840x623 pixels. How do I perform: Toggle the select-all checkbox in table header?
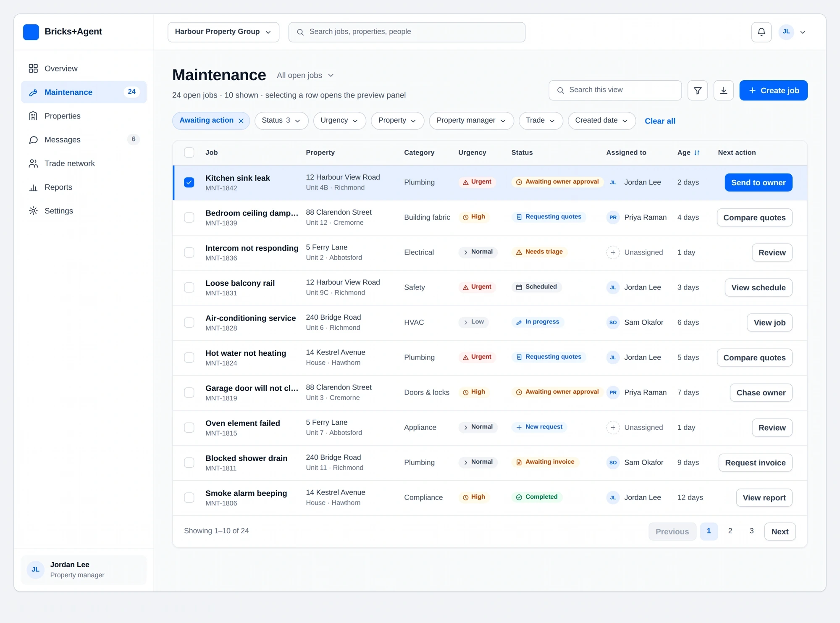point(189,152)
